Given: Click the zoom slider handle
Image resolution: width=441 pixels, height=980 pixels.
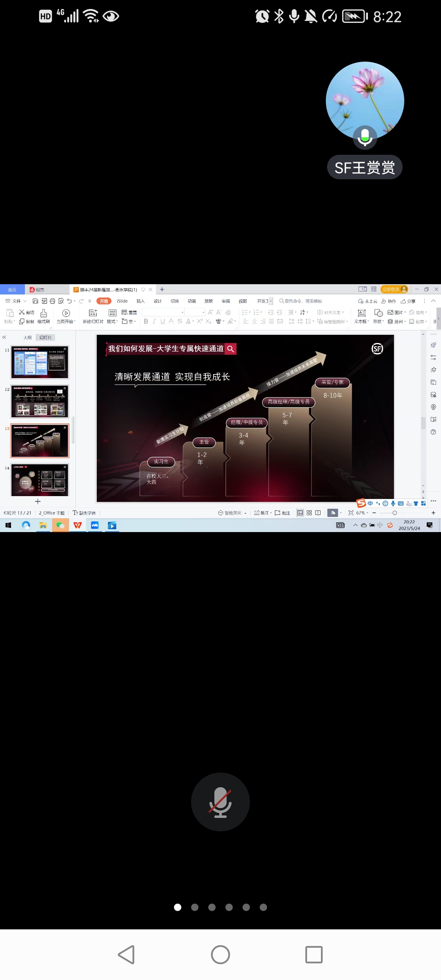Looking at the screenshot, I should (394, 513).
